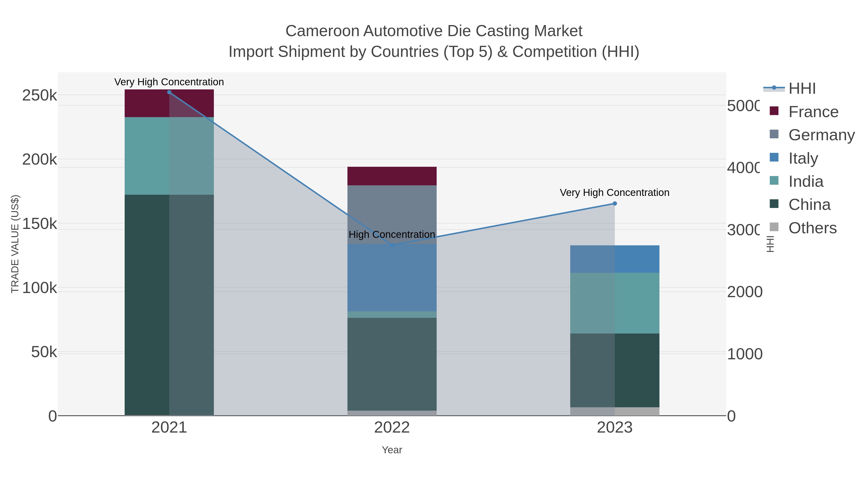The image size is (868, 488).
Task: Select the 2021 HHI data point marker
Action: (x=169, y=92)
